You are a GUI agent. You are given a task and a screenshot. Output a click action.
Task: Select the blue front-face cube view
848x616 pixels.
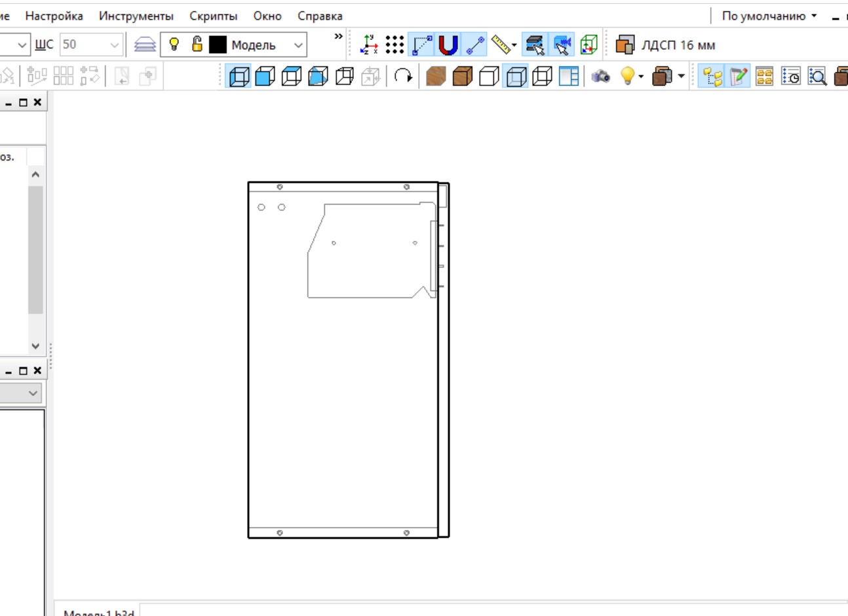tap(265, 77)
